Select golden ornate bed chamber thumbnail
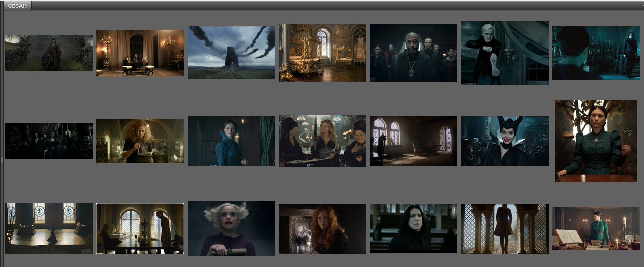The image size is (644, 267). click(322, 53)
